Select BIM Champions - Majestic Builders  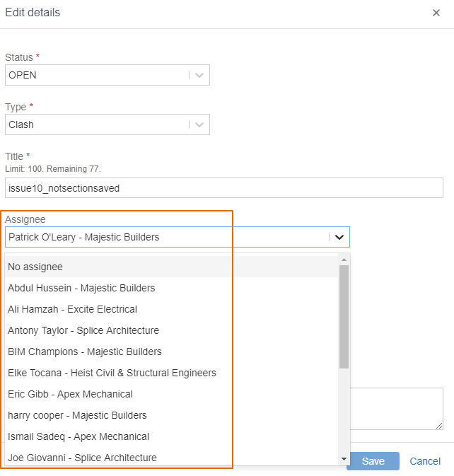click(x=171, y=352)
